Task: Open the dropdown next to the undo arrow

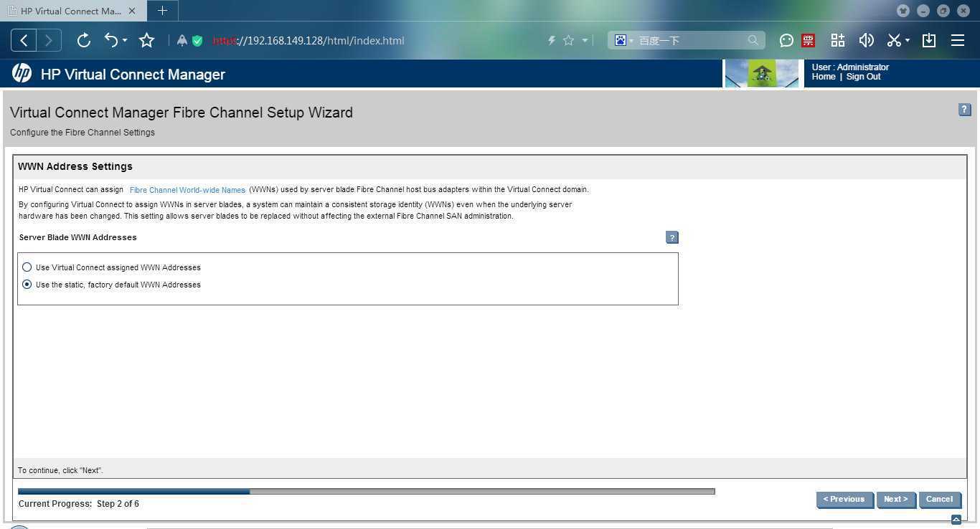Action: click(x=125, y=41)
